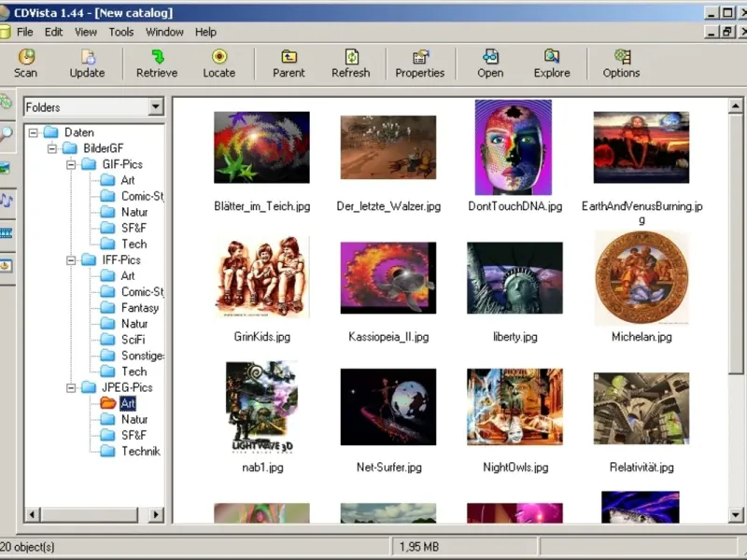Go up with the Parent icon
The width and height of the screenshot is (747, 560).
pyautogui.click(x=289, y=58)
